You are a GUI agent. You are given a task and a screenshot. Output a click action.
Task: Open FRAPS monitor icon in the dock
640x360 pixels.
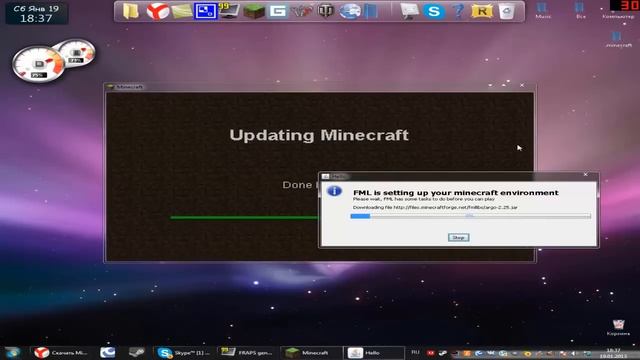tap(229, 11)
